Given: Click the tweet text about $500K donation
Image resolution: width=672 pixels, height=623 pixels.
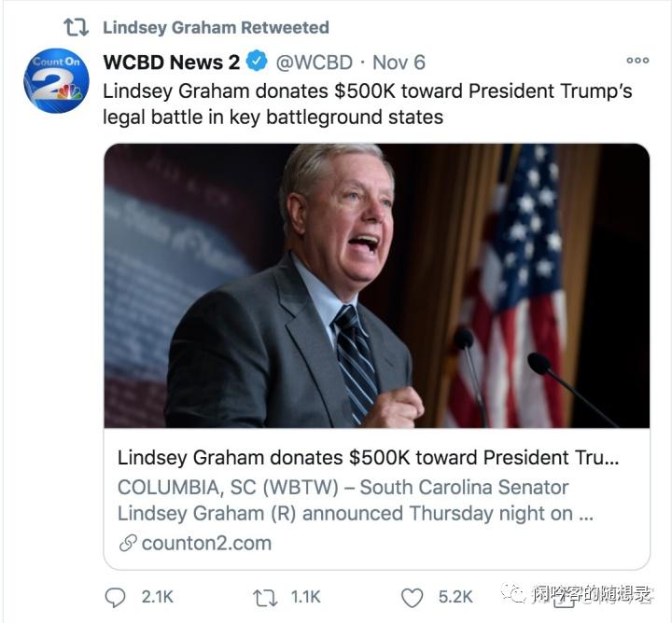Looking at the screenshot, I should click(x=368, y=104).
